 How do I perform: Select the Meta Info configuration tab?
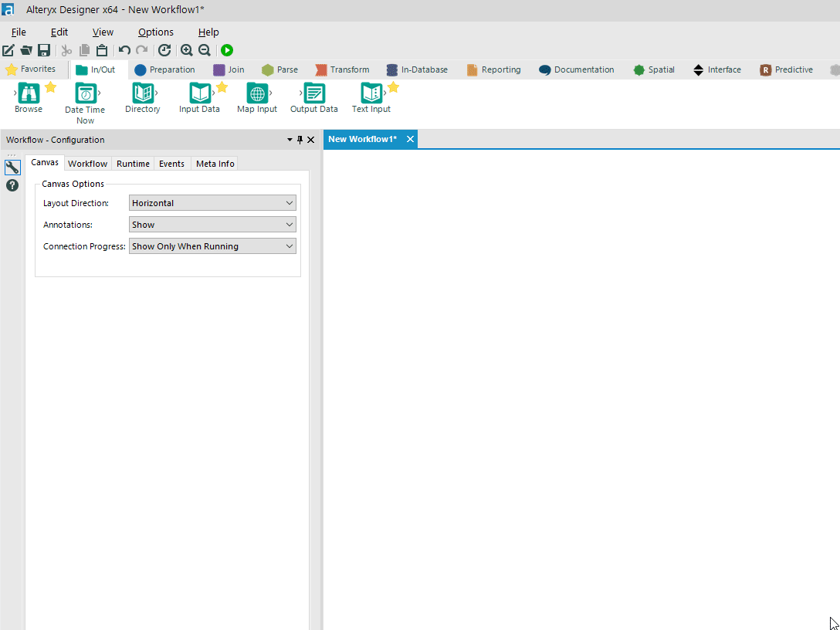[x=215, y=164]
